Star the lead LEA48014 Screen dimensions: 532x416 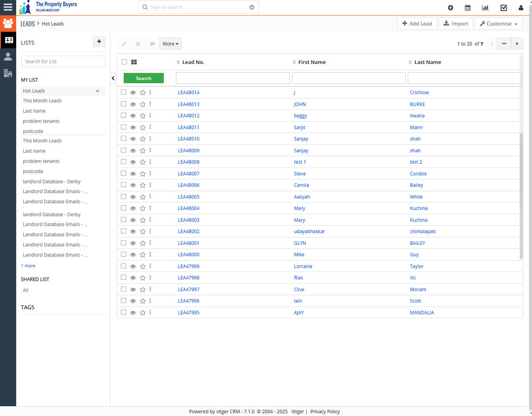[x=142, y=93]
